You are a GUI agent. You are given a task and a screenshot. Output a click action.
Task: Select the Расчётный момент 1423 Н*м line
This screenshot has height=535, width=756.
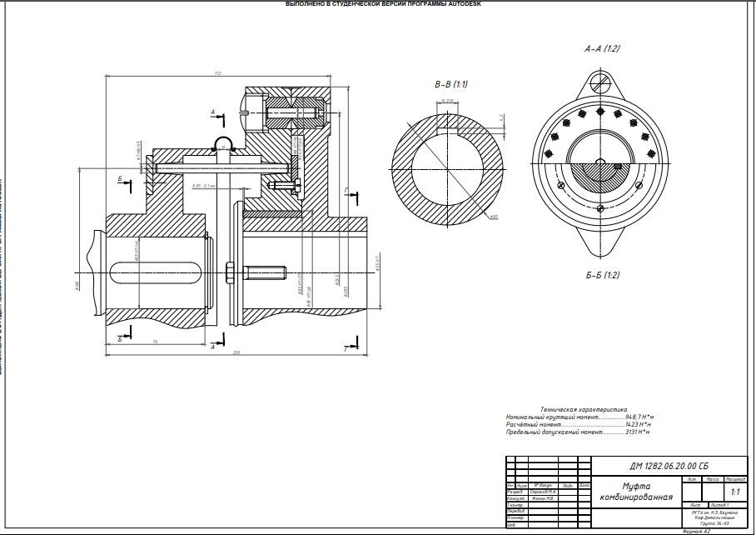tap(578, 424)
